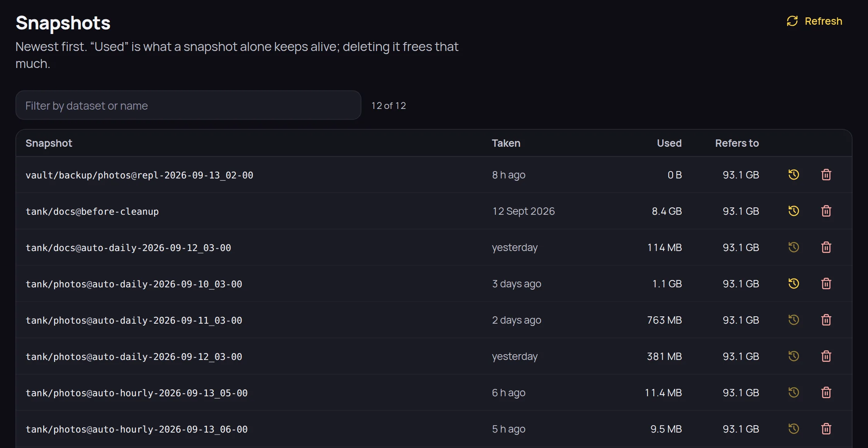Click the Refers to column header
This screenshot has width=868, height=448.
(737, 143)
